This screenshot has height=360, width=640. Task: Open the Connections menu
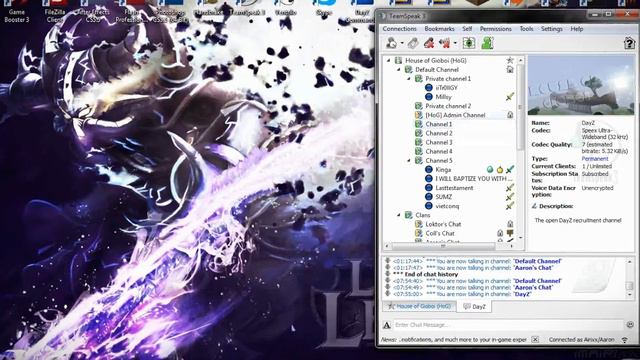(399, 29)
